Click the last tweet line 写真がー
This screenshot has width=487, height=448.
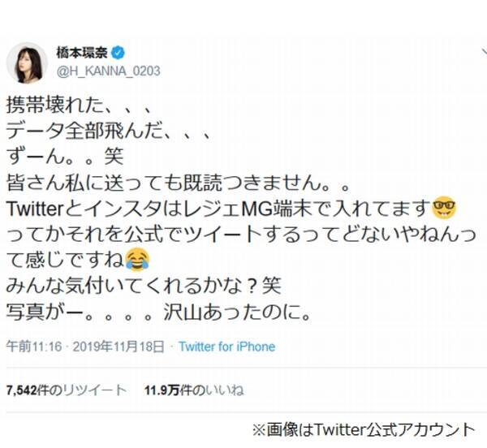point(158,312)
